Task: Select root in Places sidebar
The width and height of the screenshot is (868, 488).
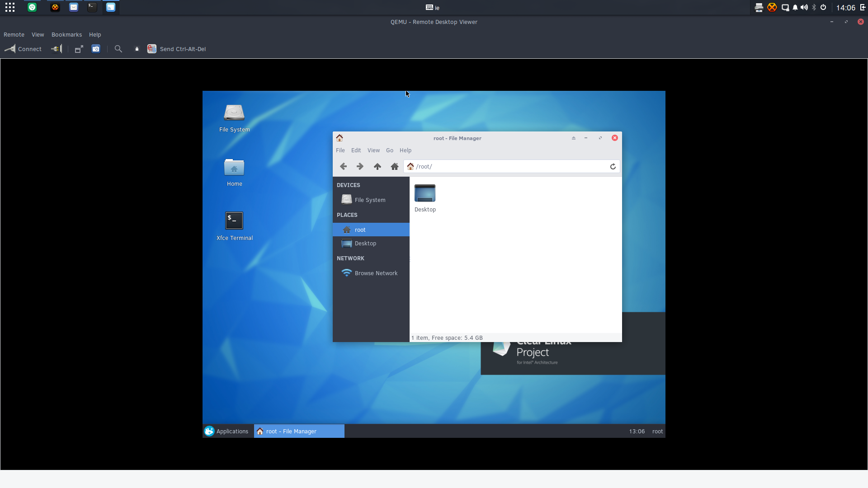Action: click(x=371, y=230)
